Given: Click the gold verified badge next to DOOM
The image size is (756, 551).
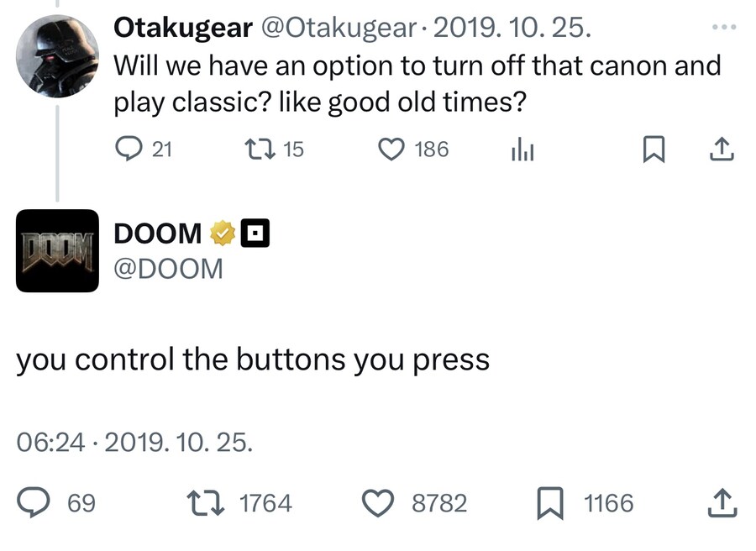Looking at the screenshot, I should [223, 234].
